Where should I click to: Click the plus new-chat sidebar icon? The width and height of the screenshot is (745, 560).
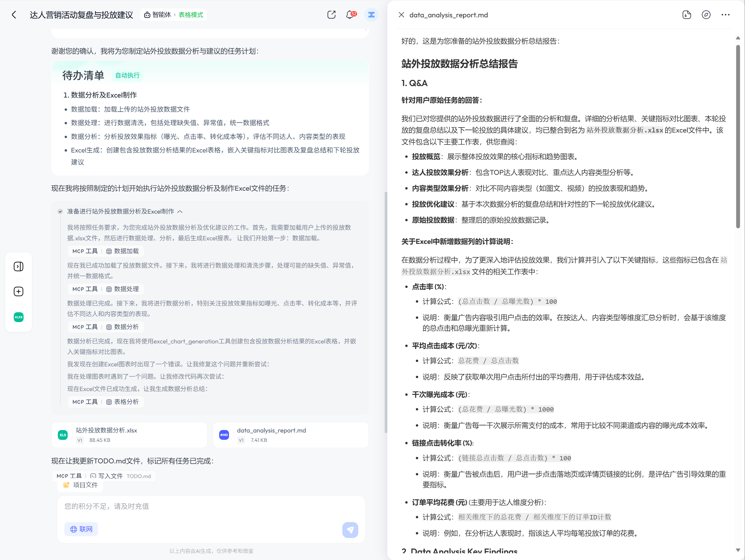tap(19, 291)
